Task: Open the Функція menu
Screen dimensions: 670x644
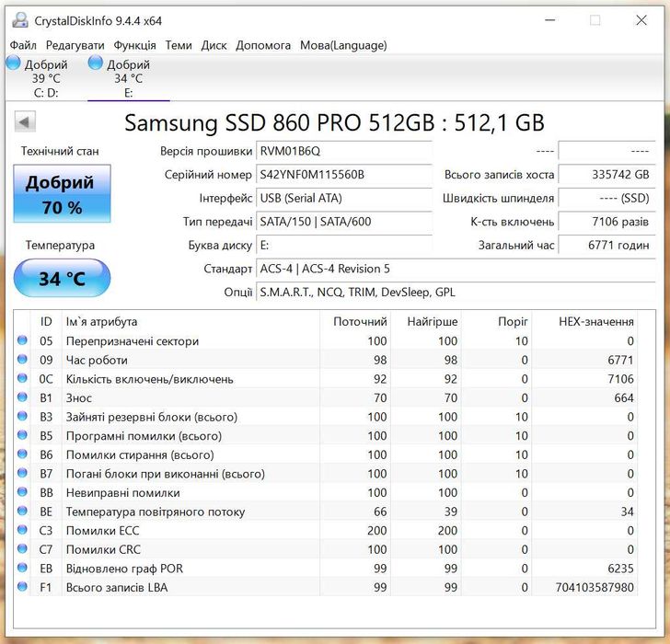Action: pyautogui.click(x=134, y=45)
